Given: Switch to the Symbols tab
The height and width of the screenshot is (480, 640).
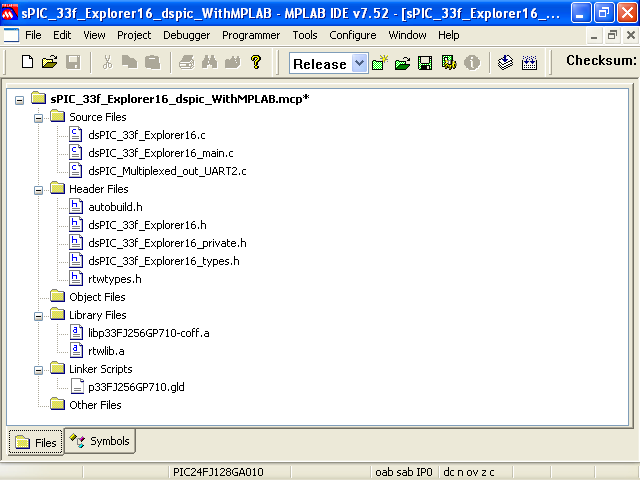Looking at the screenshot, I should click(100, 441).
